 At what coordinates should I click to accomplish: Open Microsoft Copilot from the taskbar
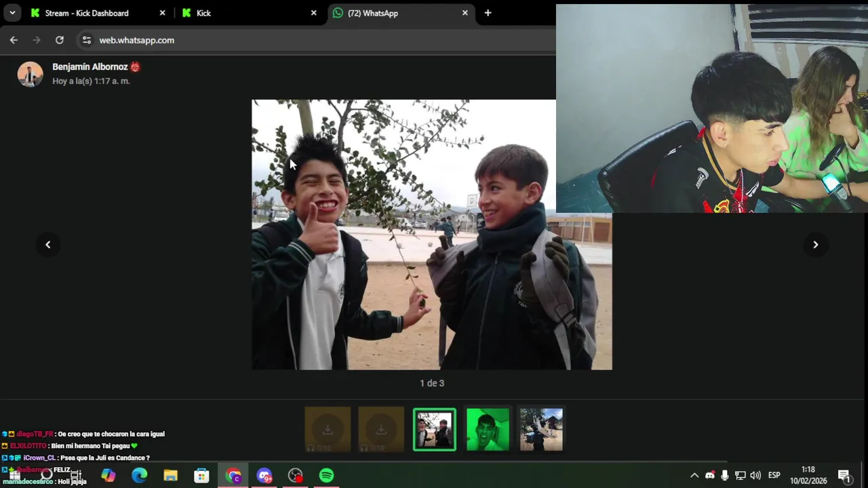(108, 475)
